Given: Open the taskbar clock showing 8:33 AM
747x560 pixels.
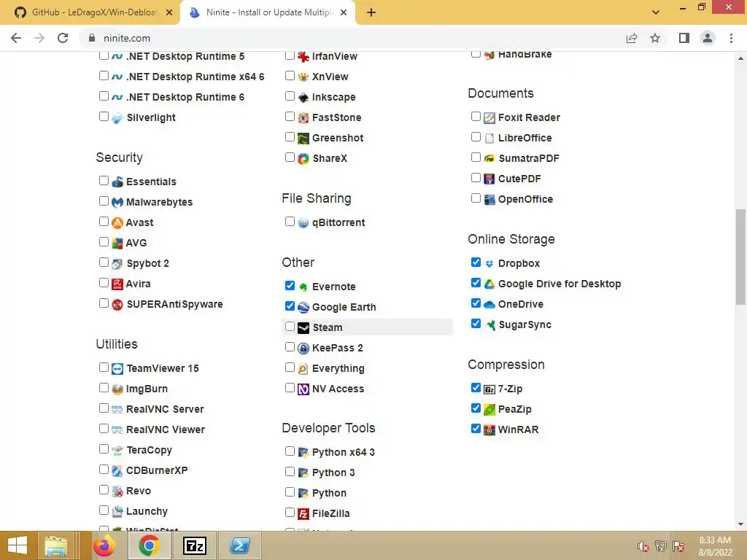Looking at the screenshot, I should pos(715,546).
